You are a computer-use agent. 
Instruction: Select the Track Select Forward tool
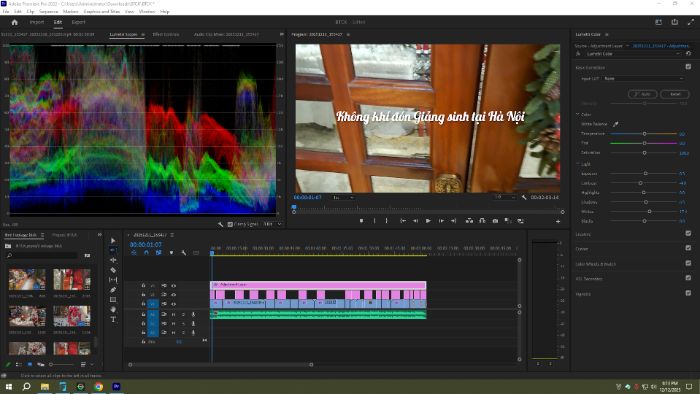click(x=113, y=250)
